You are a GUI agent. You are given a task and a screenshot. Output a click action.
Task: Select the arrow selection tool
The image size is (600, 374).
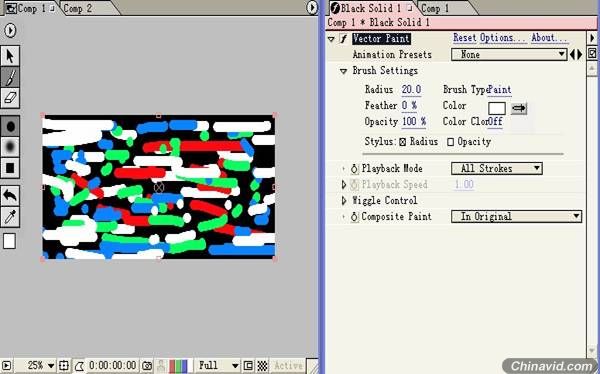[10, 56]
